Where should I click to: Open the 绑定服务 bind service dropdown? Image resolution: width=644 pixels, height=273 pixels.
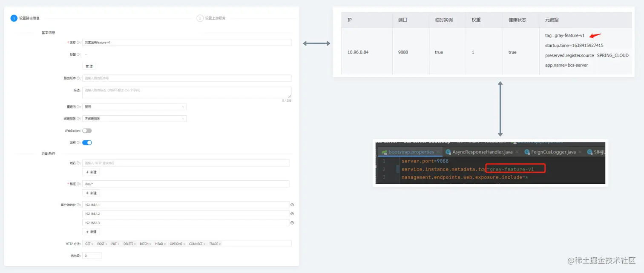(x=134, y=119)
